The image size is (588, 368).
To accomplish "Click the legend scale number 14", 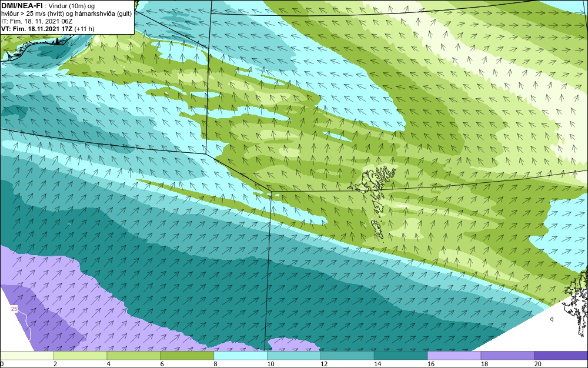I will click(377, 364).
